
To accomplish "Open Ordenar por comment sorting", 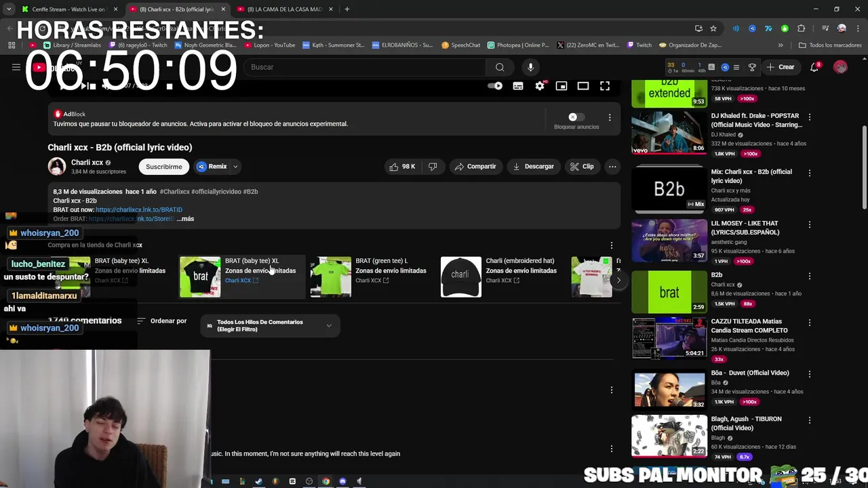I will 162,321.
